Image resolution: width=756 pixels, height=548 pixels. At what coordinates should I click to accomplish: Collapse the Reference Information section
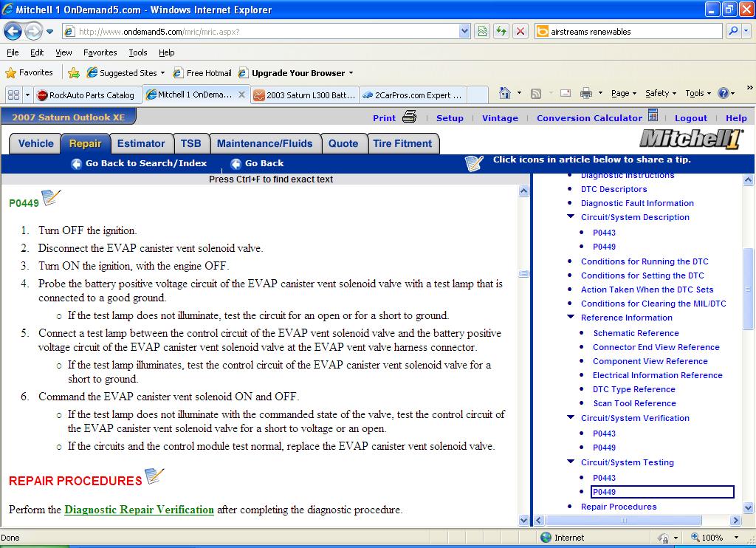point(571,317)
